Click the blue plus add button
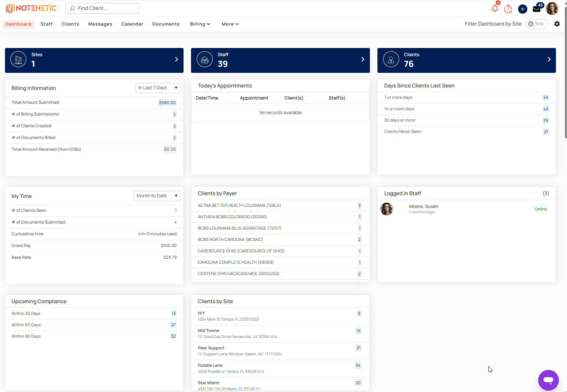The width and height of the screenshot is (567, 392). [523, 9]
